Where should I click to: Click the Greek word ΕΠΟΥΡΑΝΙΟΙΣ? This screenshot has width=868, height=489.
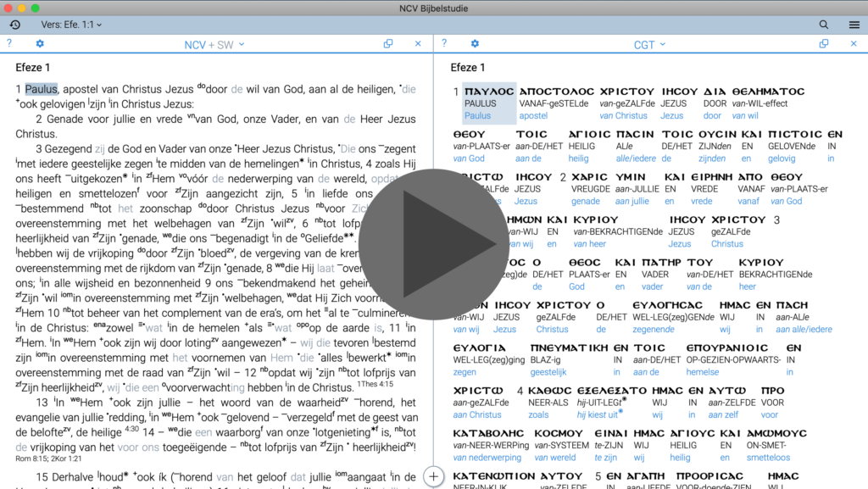[727, 348]
